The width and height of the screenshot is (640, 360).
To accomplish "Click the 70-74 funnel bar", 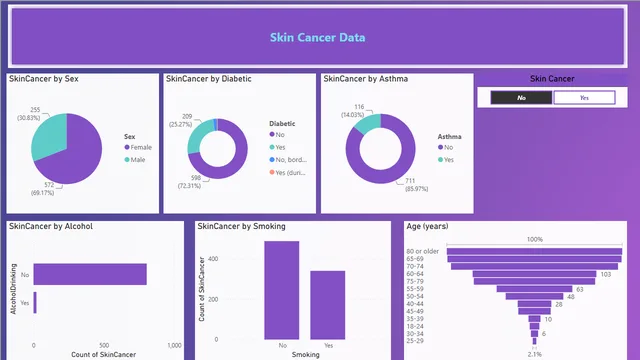I will coord(534,266).
